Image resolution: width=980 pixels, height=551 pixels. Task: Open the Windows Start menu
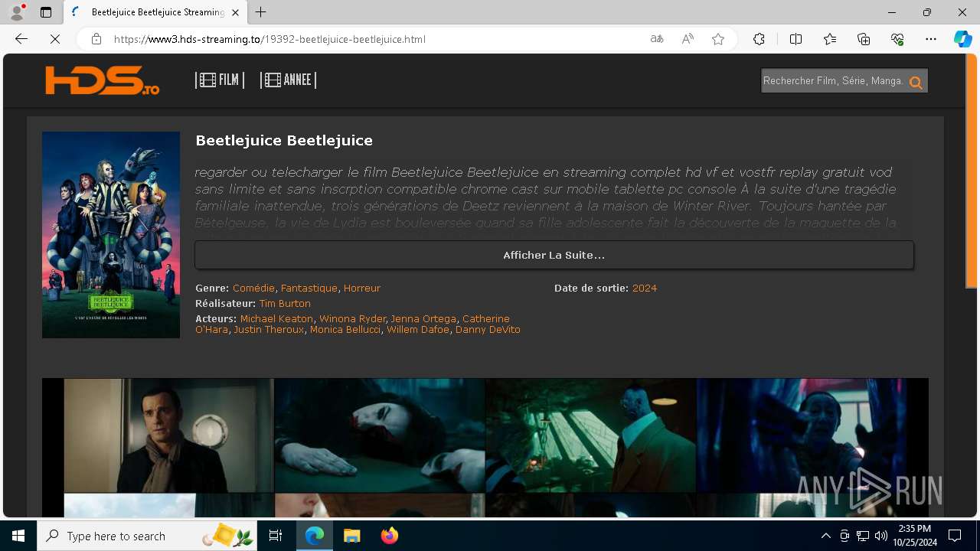18,536
